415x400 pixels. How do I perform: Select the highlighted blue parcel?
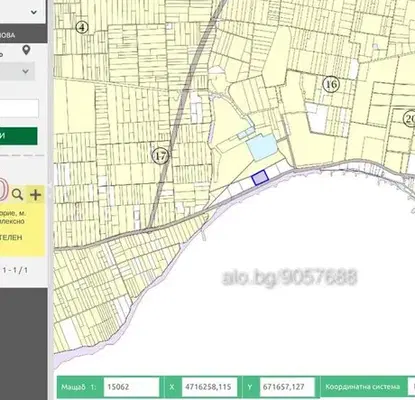click(260, 178)
